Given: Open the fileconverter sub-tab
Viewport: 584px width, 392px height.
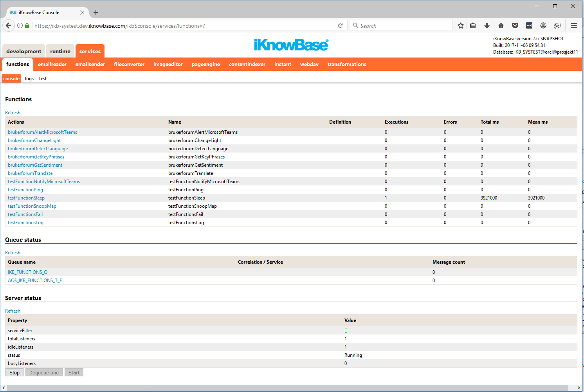Looking at the screenshot, I should pos(129,65).
